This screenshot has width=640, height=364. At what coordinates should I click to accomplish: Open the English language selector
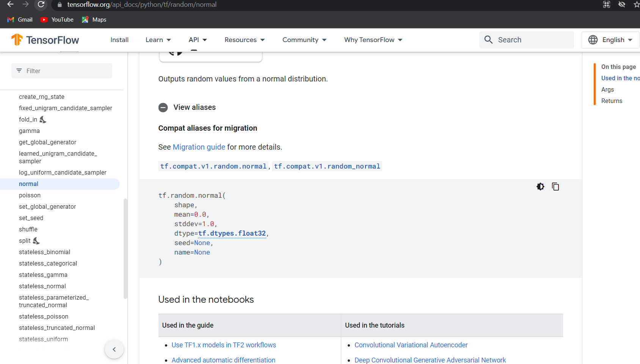click(611, 40)
